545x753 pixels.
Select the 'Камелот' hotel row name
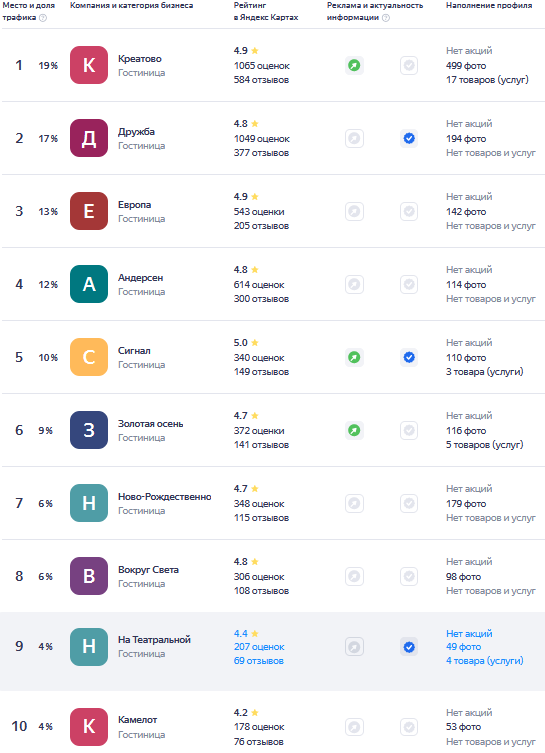coord(138,719)
